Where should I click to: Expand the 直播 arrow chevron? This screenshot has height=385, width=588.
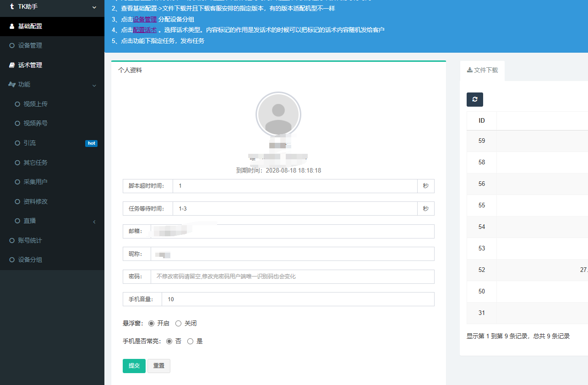[x=94, y=222]
